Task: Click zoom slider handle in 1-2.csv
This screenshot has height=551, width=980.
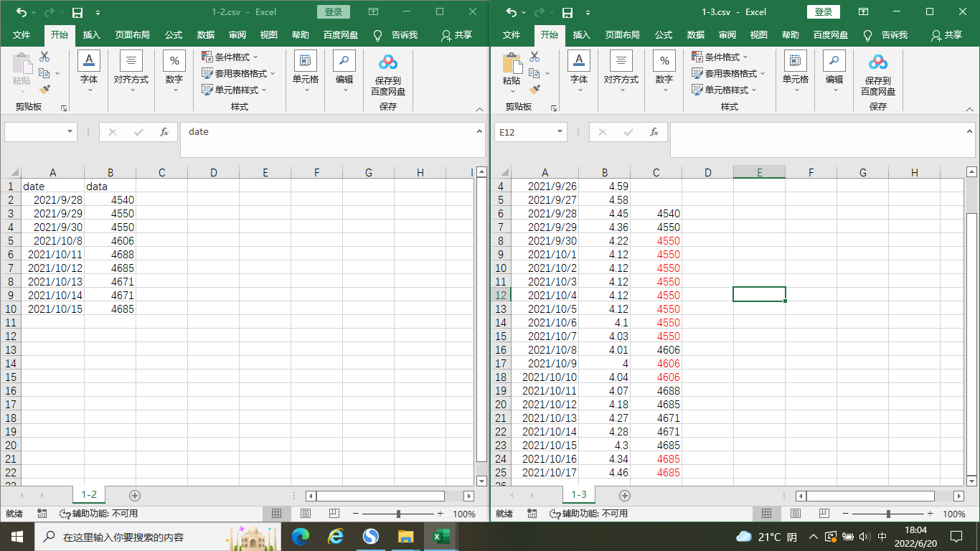Action: pyautogui.click(x=399, y=514)
